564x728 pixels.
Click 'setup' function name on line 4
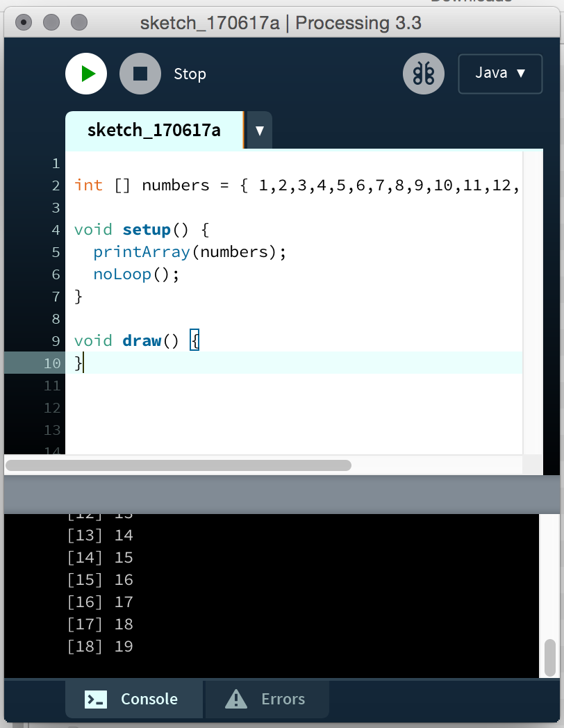point(147,230)
